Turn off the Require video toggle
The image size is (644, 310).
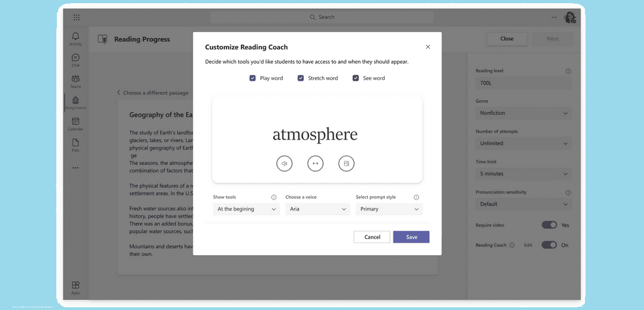(549, 225)
